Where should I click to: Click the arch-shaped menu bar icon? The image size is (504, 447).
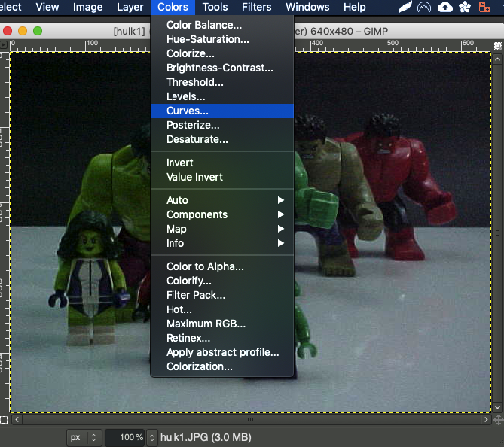(x=424, y=7)
